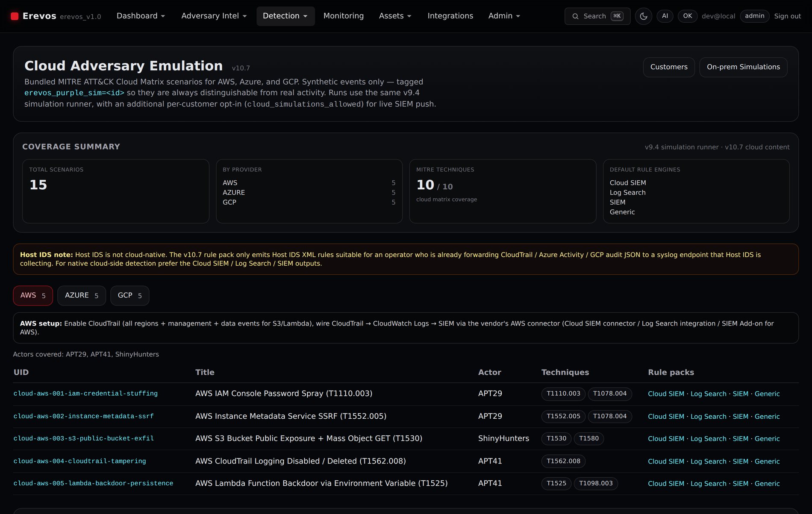Screen dimensions: 812x514
Task: Open cloud-aws-003-s3-public-bucket-exfil scenario
Action: (x=84, y=438)
